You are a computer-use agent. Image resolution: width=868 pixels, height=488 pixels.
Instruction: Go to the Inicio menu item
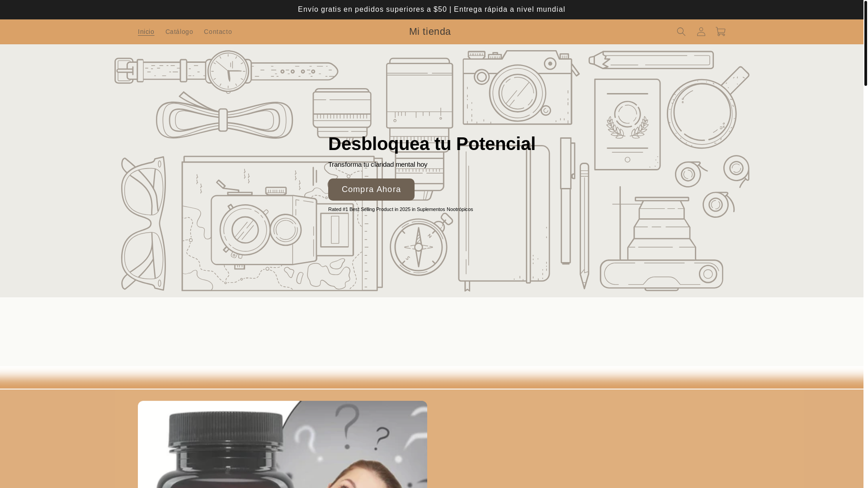pos(146,32)
